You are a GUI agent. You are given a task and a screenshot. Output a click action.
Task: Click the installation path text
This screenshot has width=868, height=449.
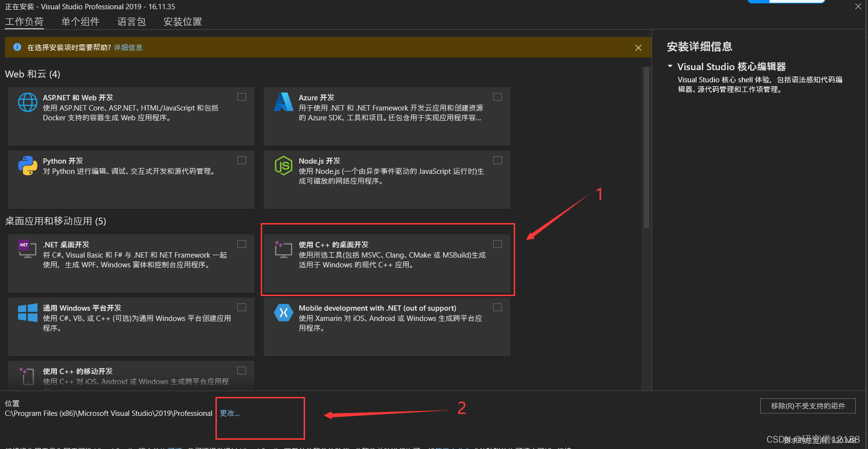[109, 413]
